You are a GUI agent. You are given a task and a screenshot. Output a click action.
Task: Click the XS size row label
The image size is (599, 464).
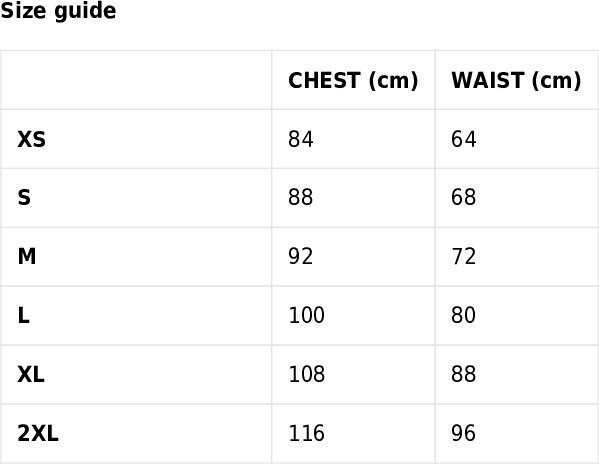31,139
